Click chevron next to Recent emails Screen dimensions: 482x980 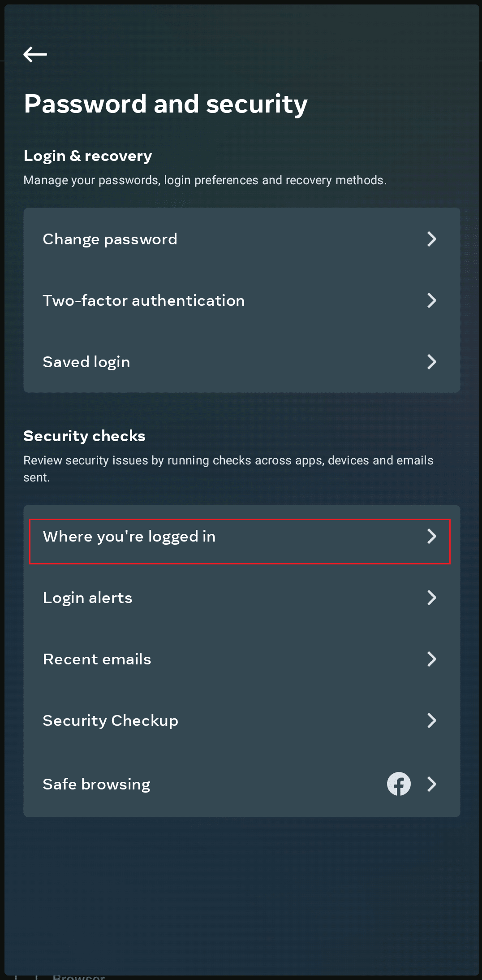tap(431, 659)
